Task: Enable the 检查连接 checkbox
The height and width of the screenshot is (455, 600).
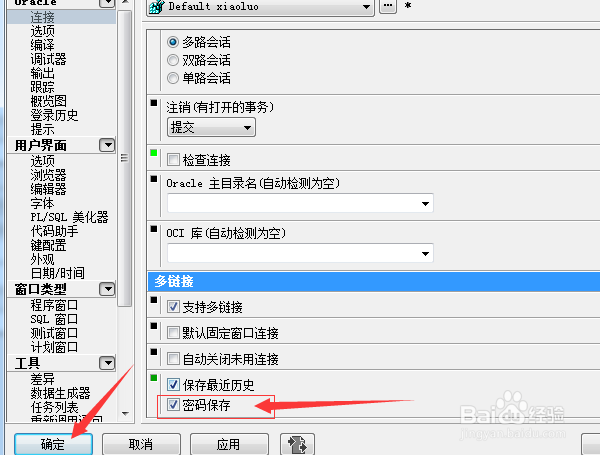Action: coord(173,159)
